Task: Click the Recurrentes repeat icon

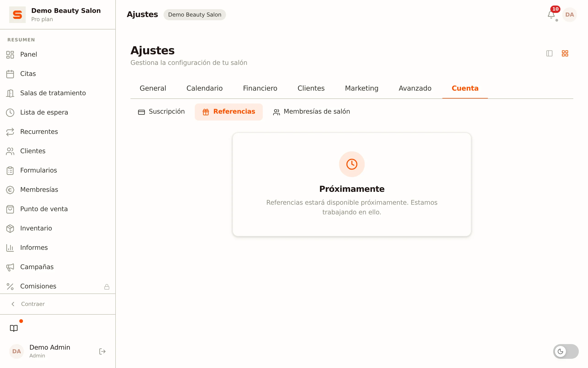Action: coord(10,132)
